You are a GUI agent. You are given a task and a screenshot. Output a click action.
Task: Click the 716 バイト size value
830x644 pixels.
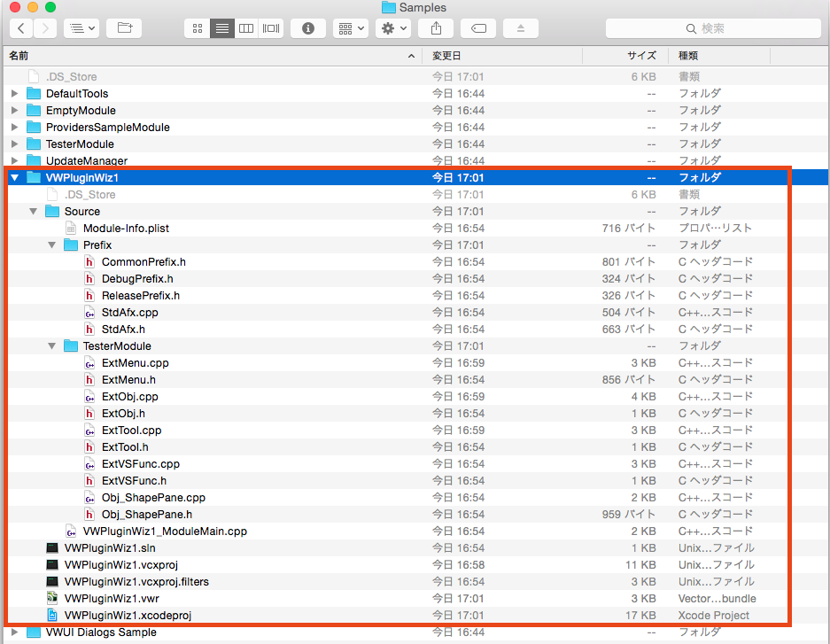point(629,228)
